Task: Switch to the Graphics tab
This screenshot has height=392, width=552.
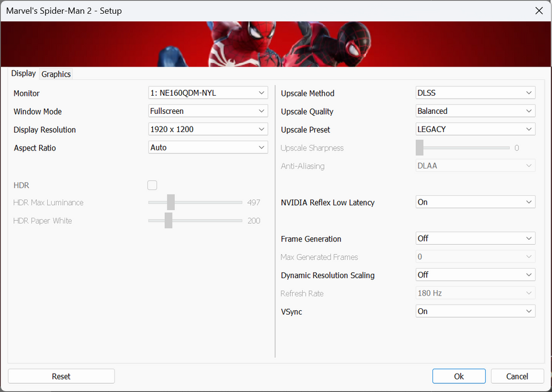Action: [56, 74]
